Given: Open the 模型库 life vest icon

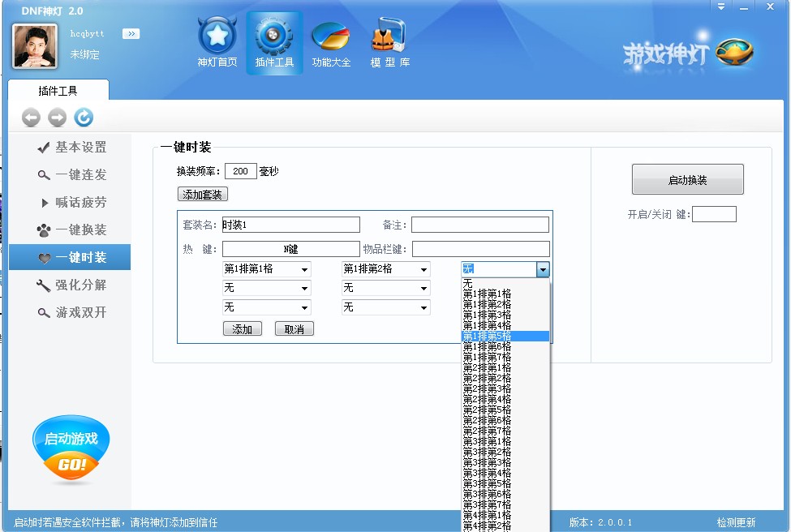Looking at the screenshot, I should [389, 42].
